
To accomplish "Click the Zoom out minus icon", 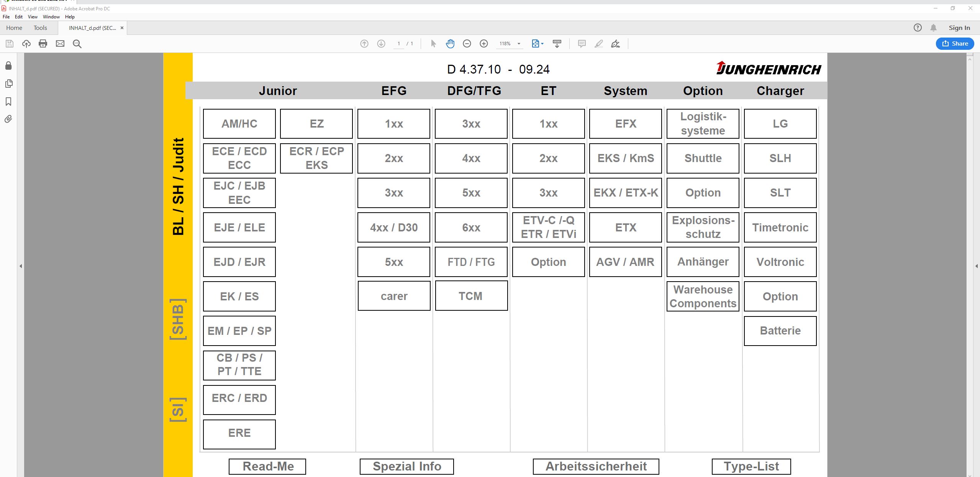I will click(467, 44).
